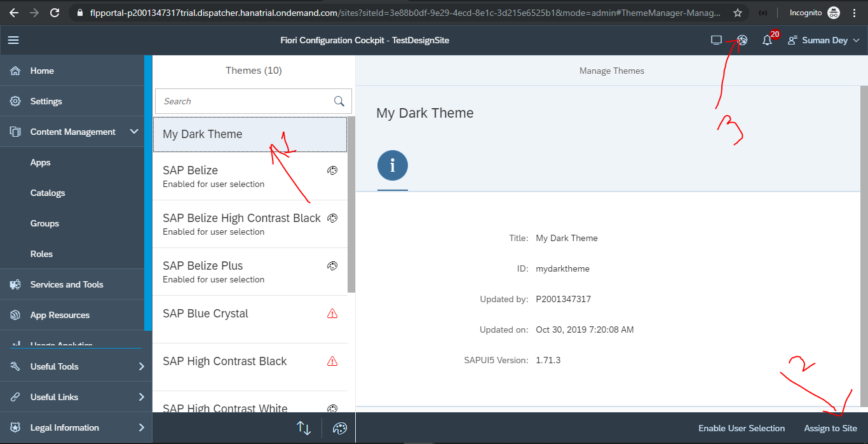Open Catalogs in the sidebar
868x444 pixels.
pyautogui.click(x=48, y=193)
